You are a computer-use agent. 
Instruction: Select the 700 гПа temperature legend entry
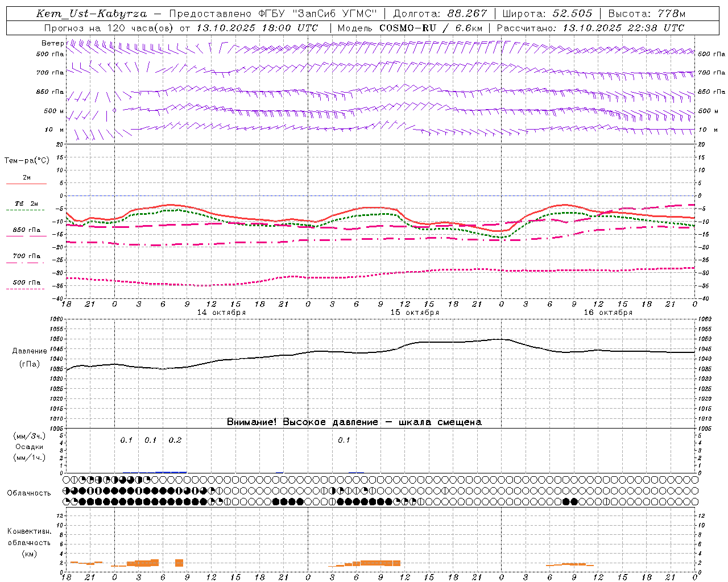26,256
